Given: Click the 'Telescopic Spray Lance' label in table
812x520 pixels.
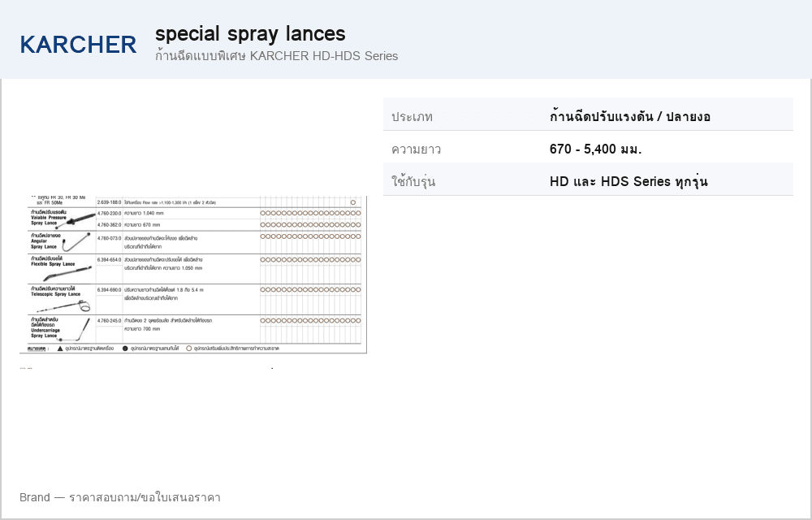Looking at the screenshot, I should point(55,294).
